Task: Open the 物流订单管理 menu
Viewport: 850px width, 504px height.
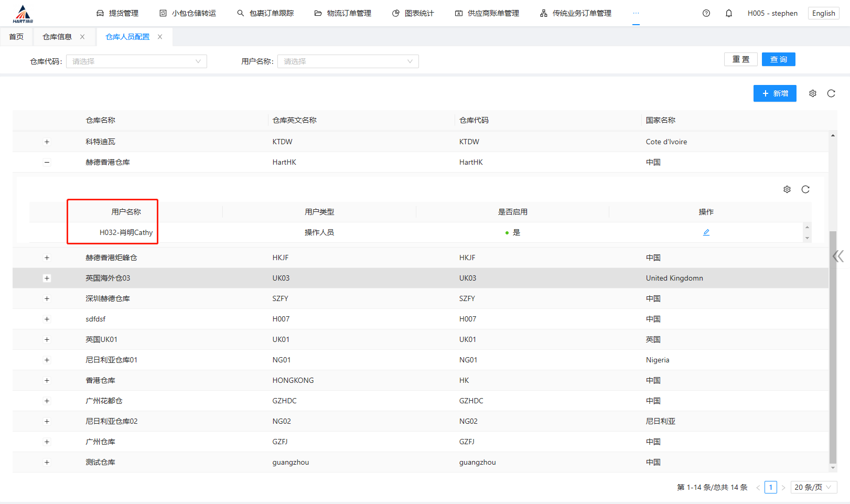Action: (x=343, y=13)
